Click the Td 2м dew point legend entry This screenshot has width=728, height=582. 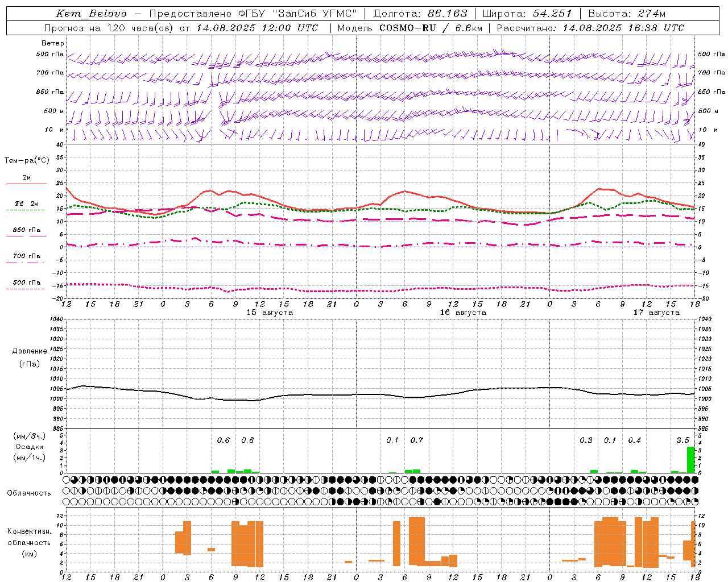point(27,203)
